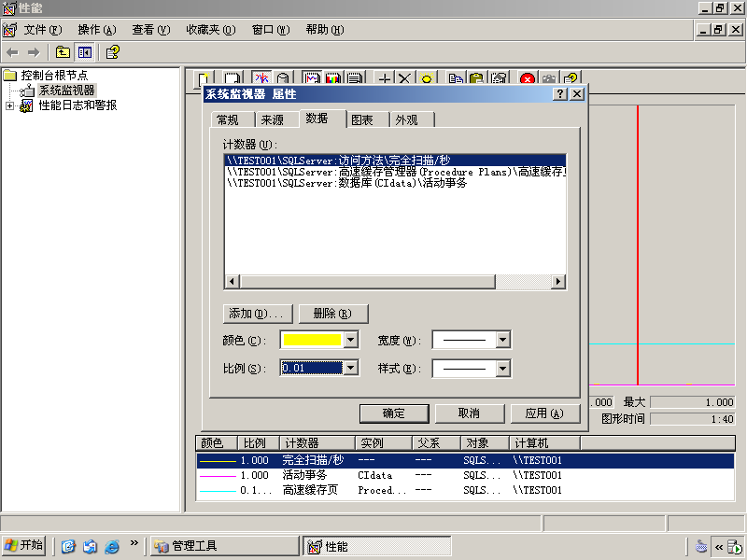Viewport: 747px width, 560px height.
Task: Click the red Freeze Display icon
Action: [528, 78]
